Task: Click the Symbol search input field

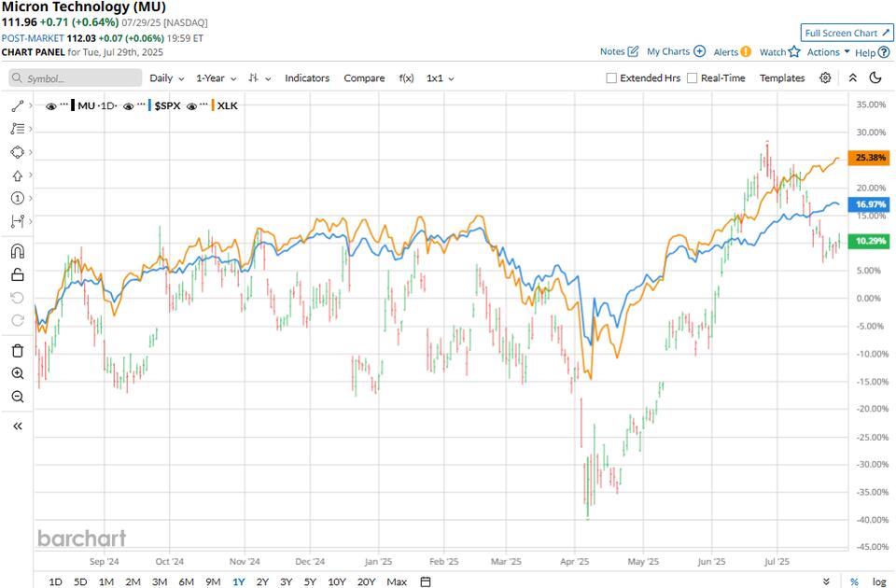Action: point(75,77)
